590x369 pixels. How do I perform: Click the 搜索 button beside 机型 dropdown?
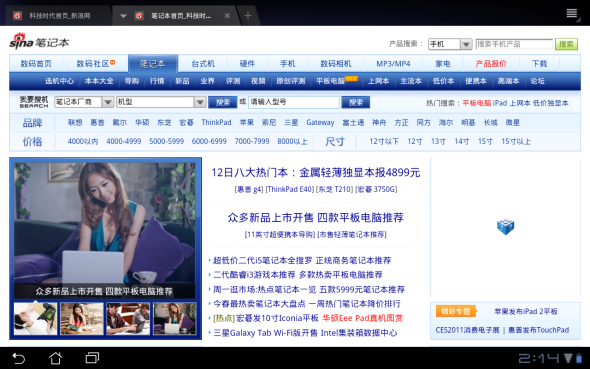tap(223, 102)
